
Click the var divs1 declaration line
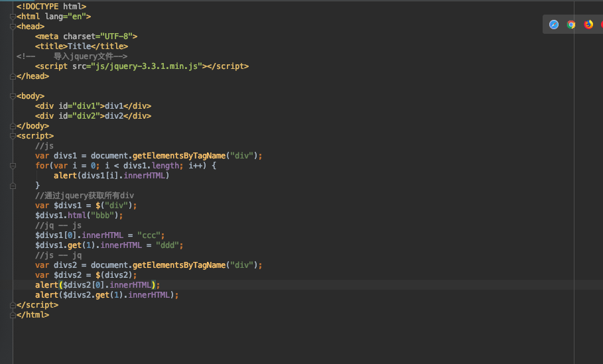(149, 156)
